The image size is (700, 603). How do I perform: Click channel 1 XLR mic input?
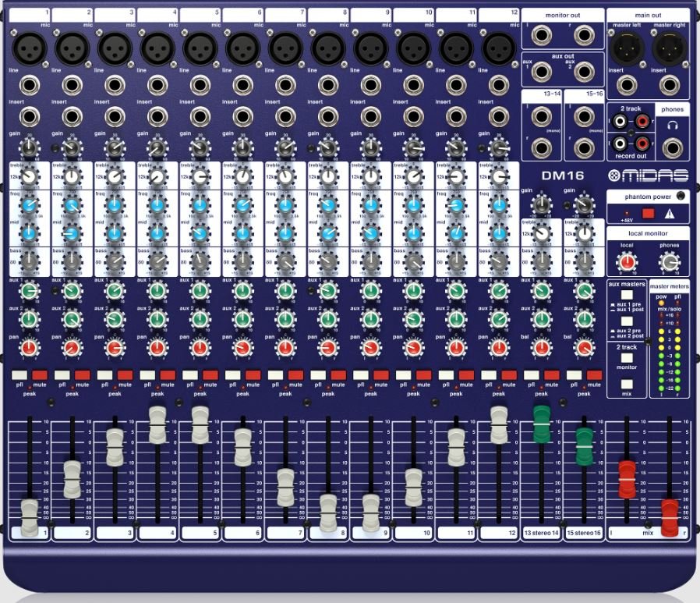tap(29, 48)
